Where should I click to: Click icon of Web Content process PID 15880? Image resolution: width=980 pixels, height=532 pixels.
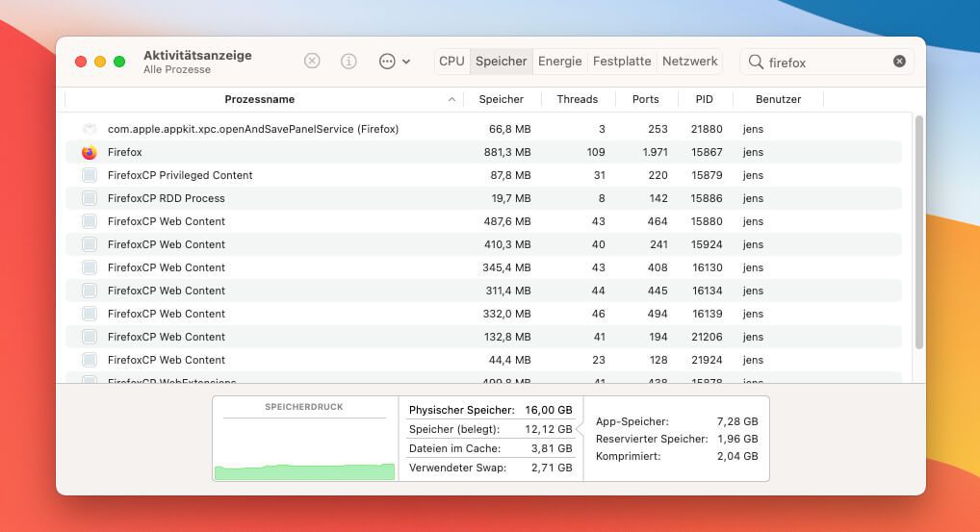(90, 221)
